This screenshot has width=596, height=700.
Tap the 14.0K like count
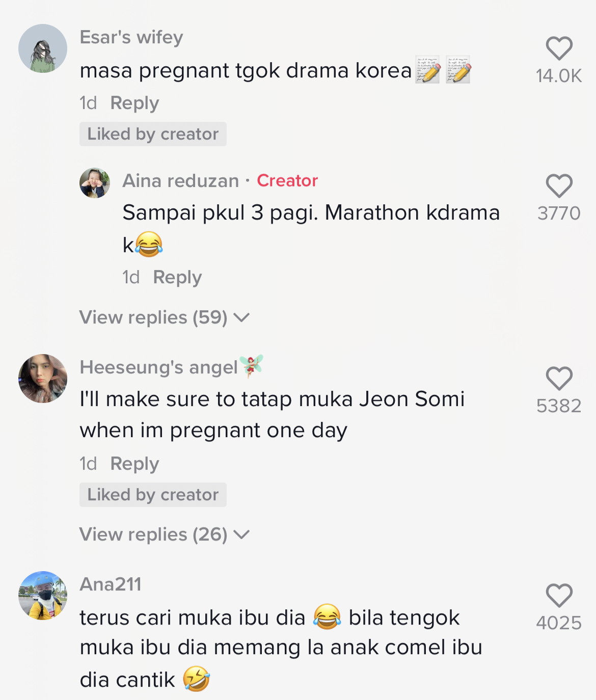pos(558,76)
